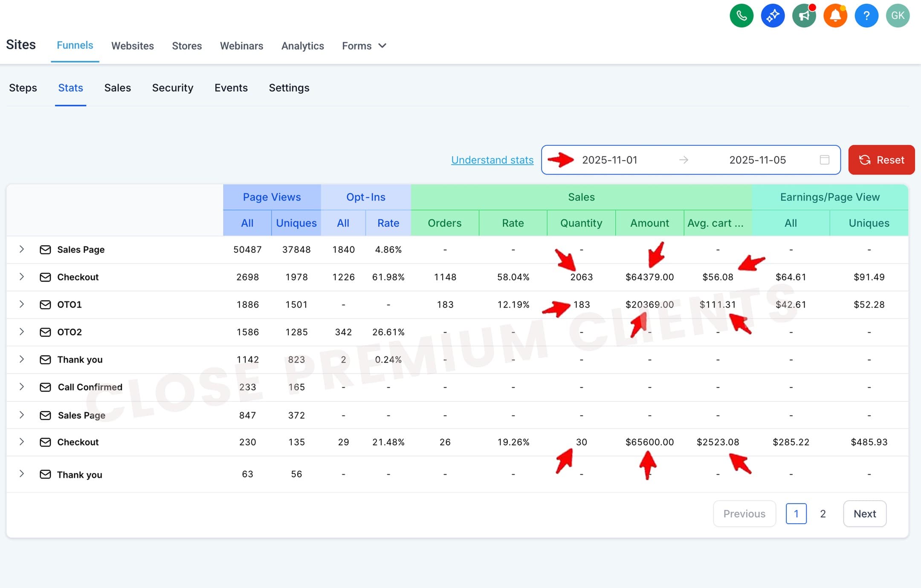Viewport: 921px width, 588px height.
Task: Open the Analytics tab
Action: [303, 46]
